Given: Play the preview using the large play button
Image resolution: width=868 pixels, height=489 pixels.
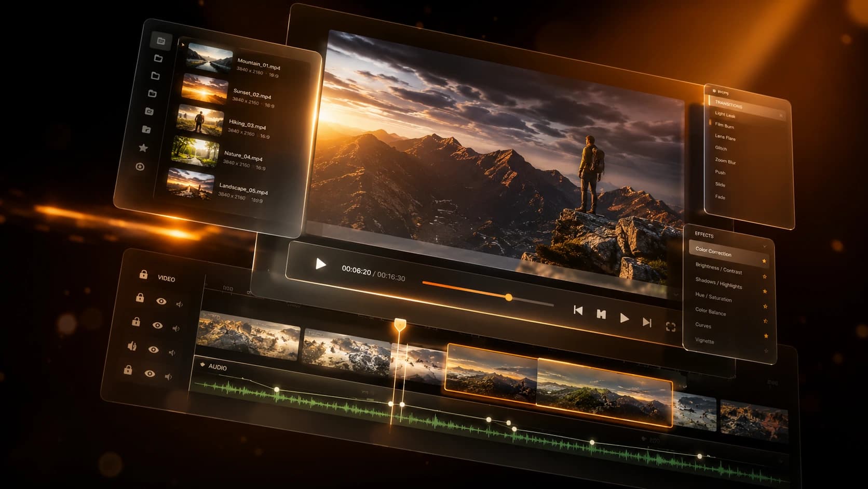Looking at the screenshot, I should pyautogui.click(x=321, y=264).
